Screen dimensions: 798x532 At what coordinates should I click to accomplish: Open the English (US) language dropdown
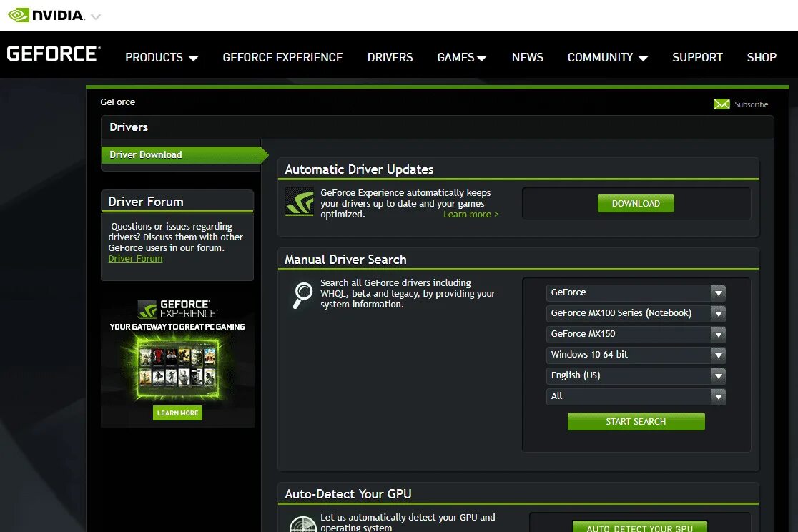[x=636, y=375]
